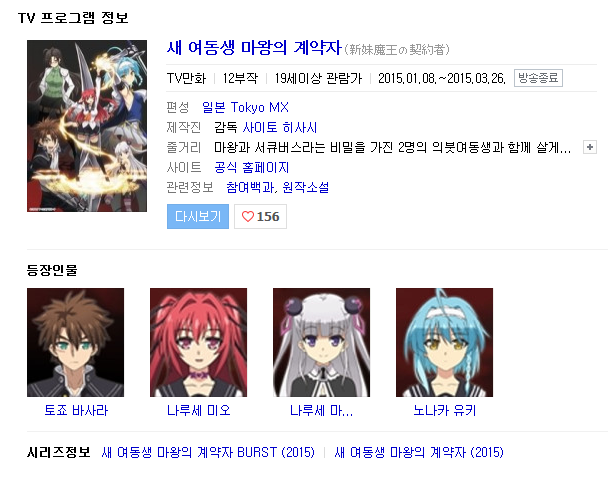Open the 나루세 미오 name link

(x=199, y=410)
